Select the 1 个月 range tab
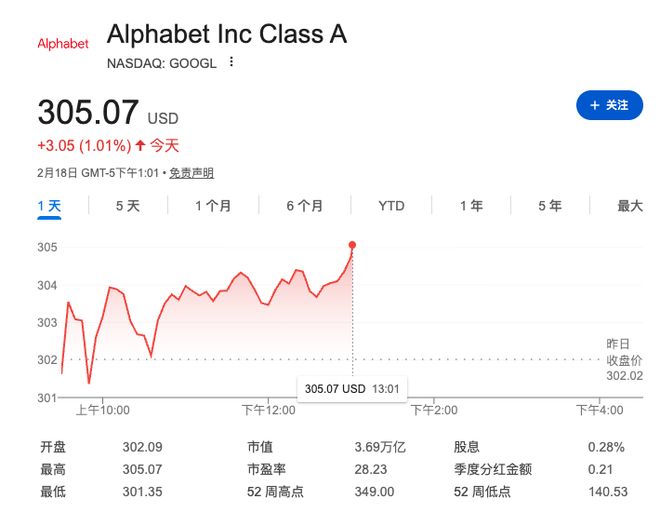Viewport: 660px width, 526px height. coord(213,206)
